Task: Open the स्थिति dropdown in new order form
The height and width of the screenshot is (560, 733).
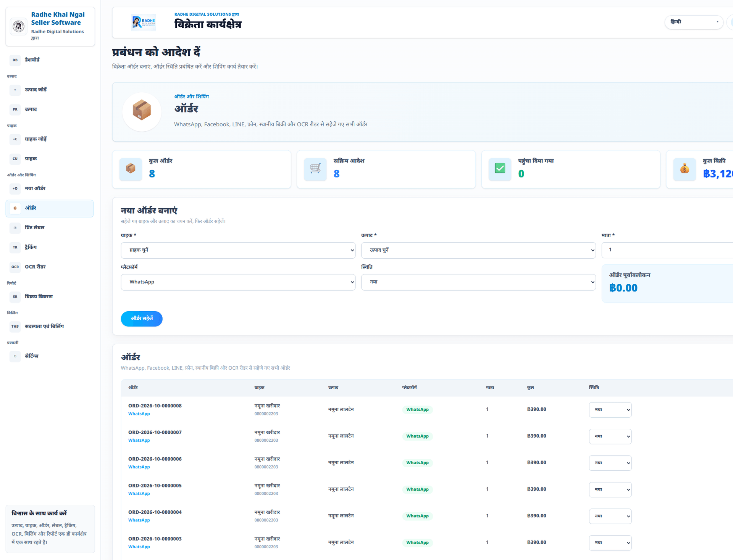Action: click(x=478, y=282)
